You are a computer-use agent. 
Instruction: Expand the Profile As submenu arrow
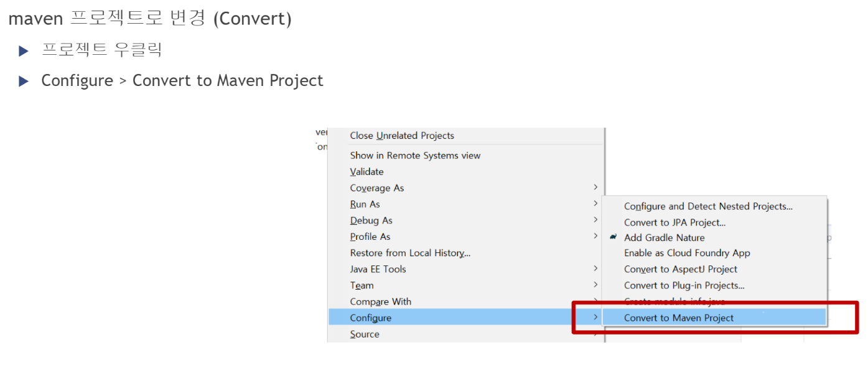[x=595, y=236]
